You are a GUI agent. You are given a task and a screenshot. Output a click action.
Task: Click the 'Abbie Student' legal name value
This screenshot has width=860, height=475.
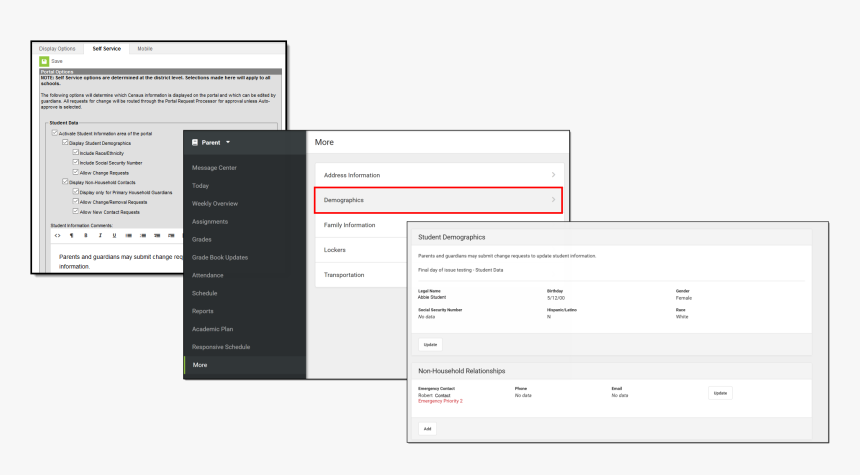point(432,297)
